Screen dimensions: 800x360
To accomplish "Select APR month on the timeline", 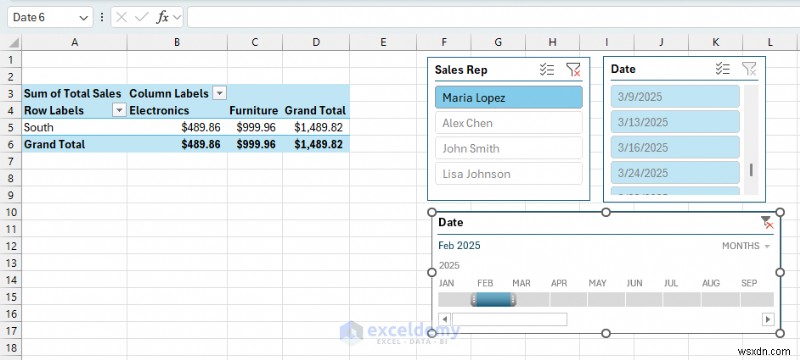I will pyautogui.click(x=568, y=299).
